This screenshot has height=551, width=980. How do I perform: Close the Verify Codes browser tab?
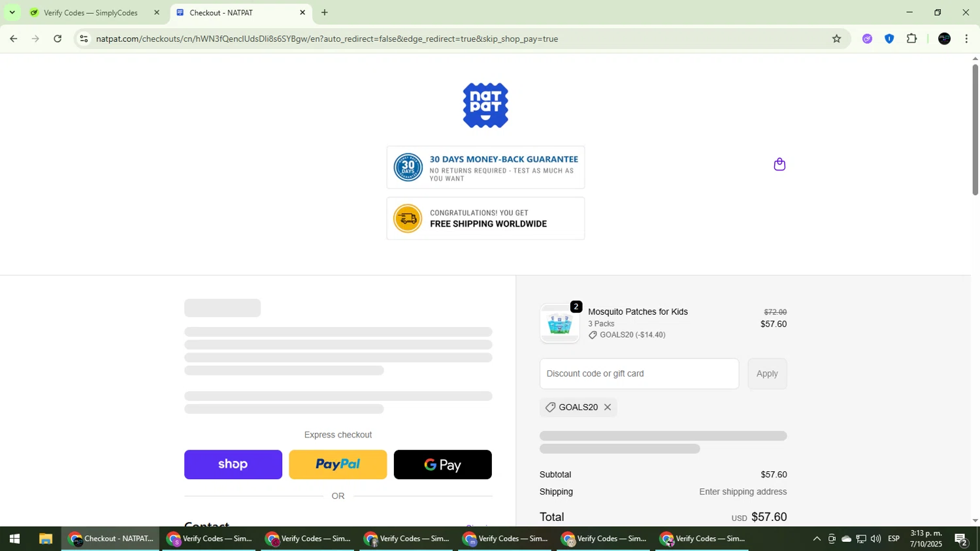tap(156, 12)
